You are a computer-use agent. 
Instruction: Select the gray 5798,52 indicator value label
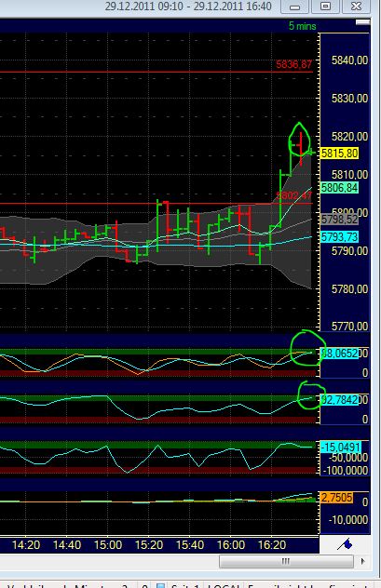click(339, 219)
